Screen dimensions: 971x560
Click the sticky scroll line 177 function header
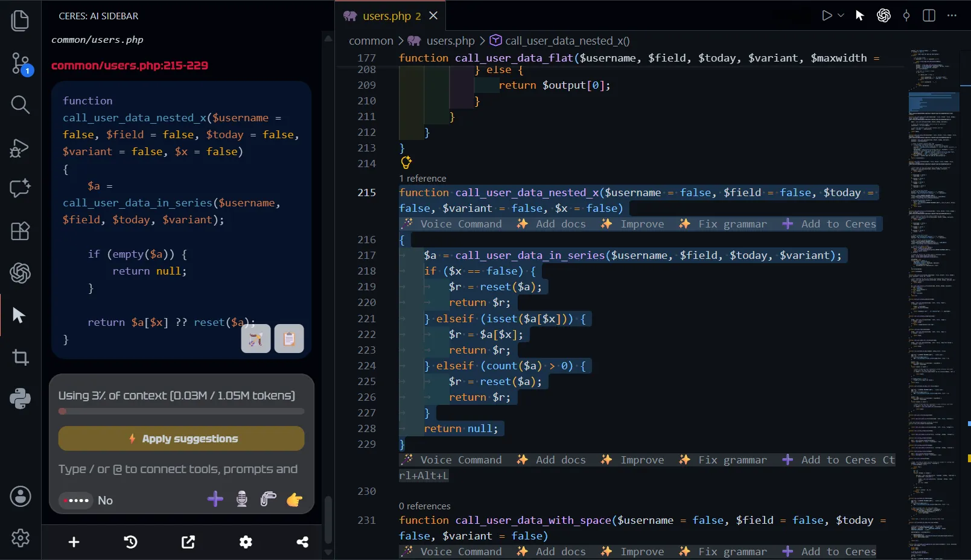[x=640, y=58]
